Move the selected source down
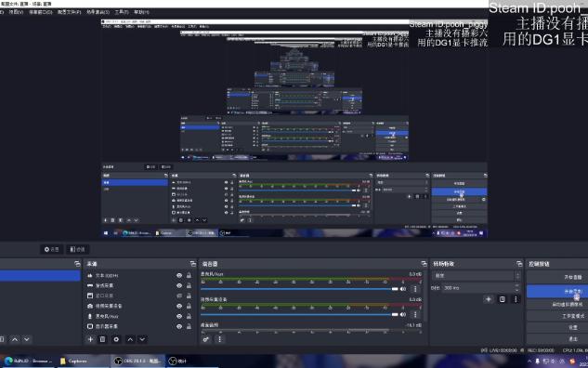This screenshot has height=368, width=588. (x=142, y=339)
